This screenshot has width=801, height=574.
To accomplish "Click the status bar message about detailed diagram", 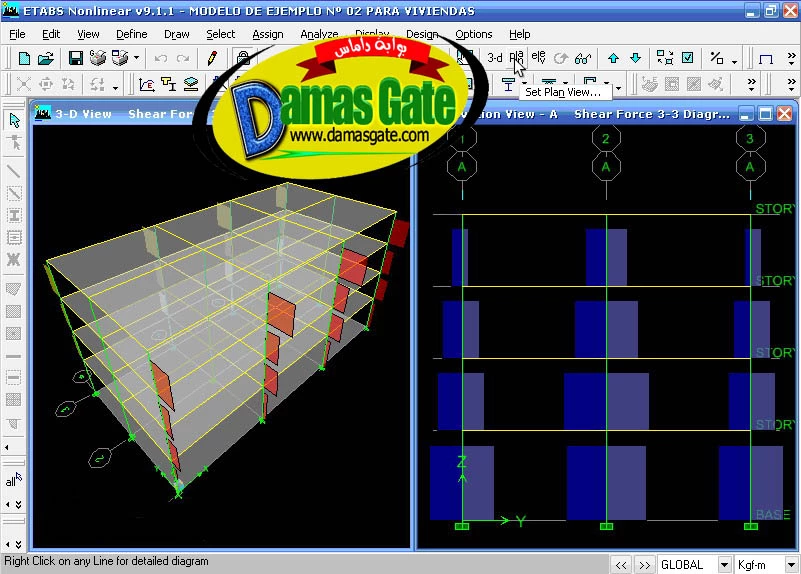I will 106,561.
